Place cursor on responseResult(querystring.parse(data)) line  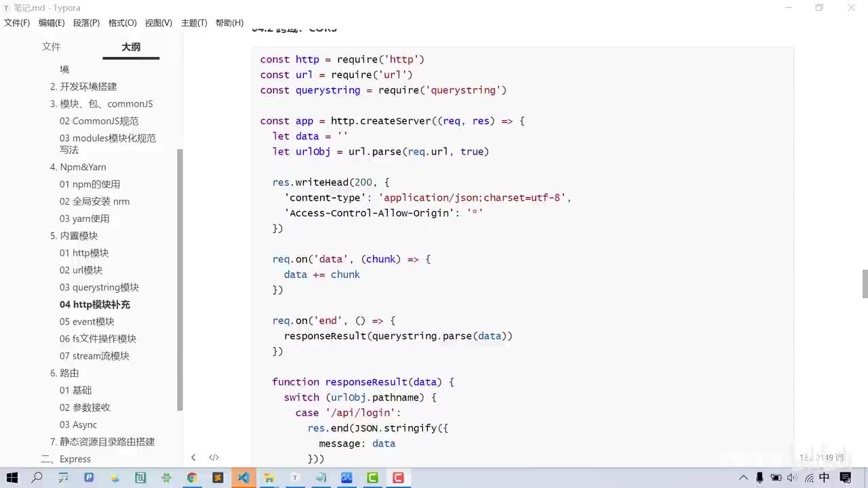(x=398, y=336)
